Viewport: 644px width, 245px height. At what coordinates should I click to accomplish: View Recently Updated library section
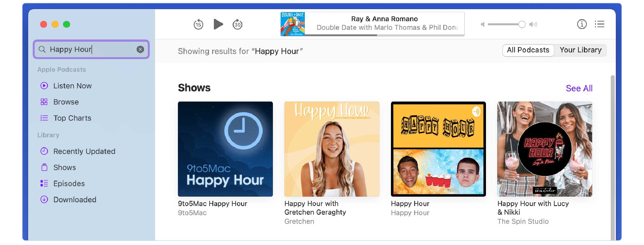point(84,151)
